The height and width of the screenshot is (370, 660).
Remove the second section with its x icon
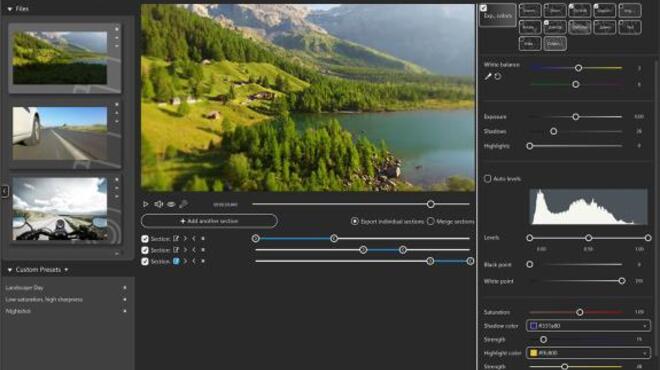click(203, 250)
